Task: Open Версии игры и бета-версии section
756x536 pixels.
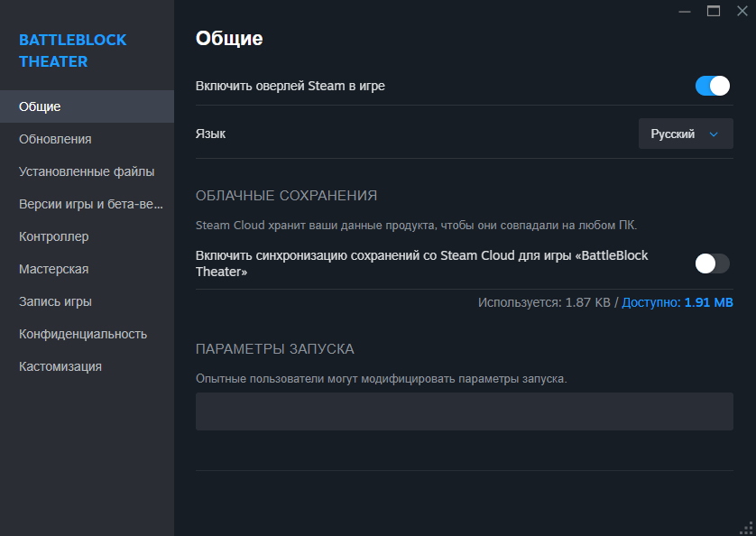Action: coord(87,204)
